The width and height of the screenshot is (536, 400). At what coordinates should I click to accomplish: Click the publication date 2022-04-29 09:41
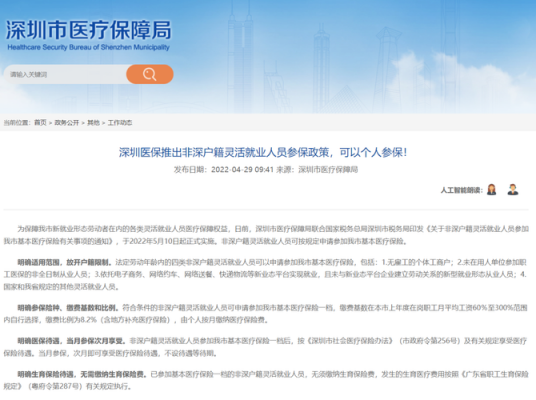tap(242, 170)
